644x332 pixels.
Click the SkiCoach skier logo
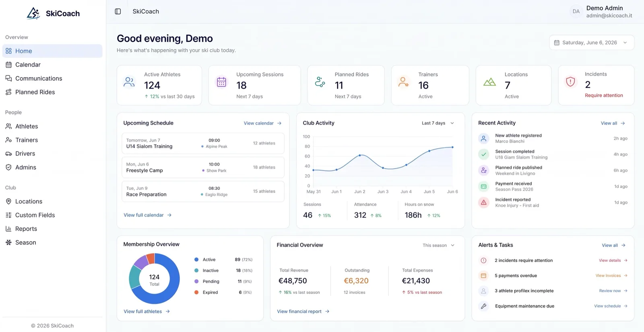pos(33,13)
